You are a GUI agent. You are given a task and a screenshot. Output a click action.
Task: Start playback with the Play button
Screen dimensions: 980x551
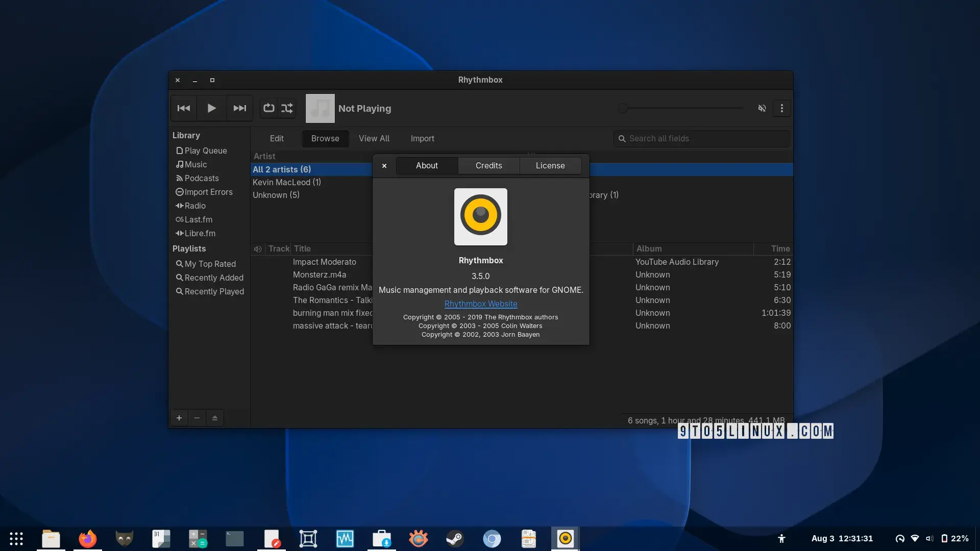coord(211,108)
